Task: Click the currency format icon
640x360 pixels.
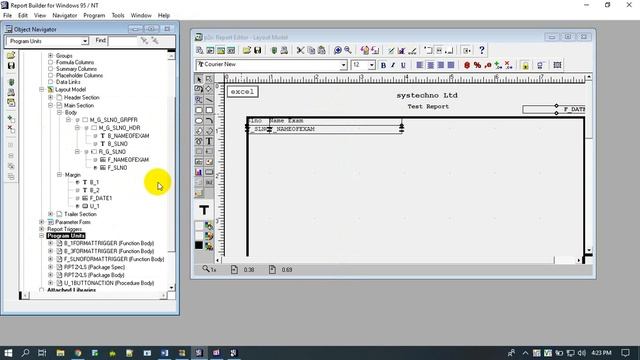Action: [467, 65]
